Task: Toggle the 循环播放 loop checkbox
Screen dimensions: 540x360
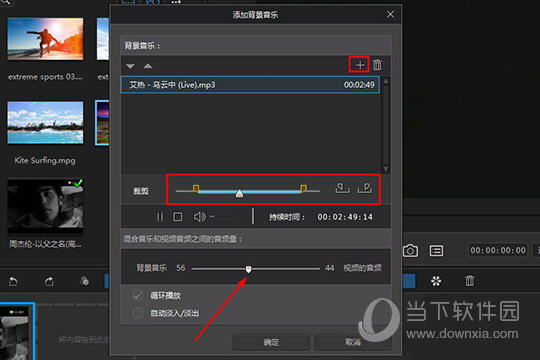Action: coord(138,295)
